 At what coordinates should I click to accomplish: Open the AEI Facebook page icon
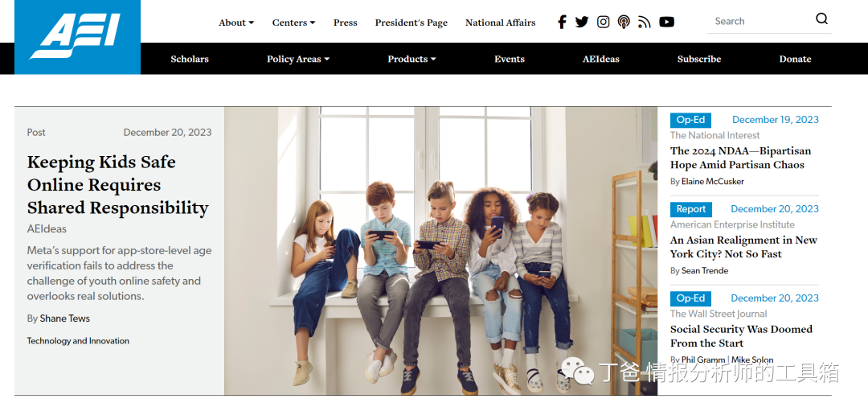(562, 23)
